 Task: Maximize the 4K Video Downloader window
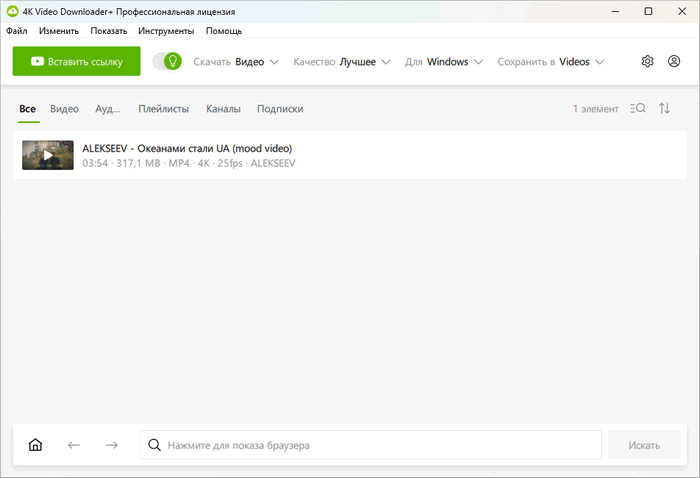[x=648, y=12]
